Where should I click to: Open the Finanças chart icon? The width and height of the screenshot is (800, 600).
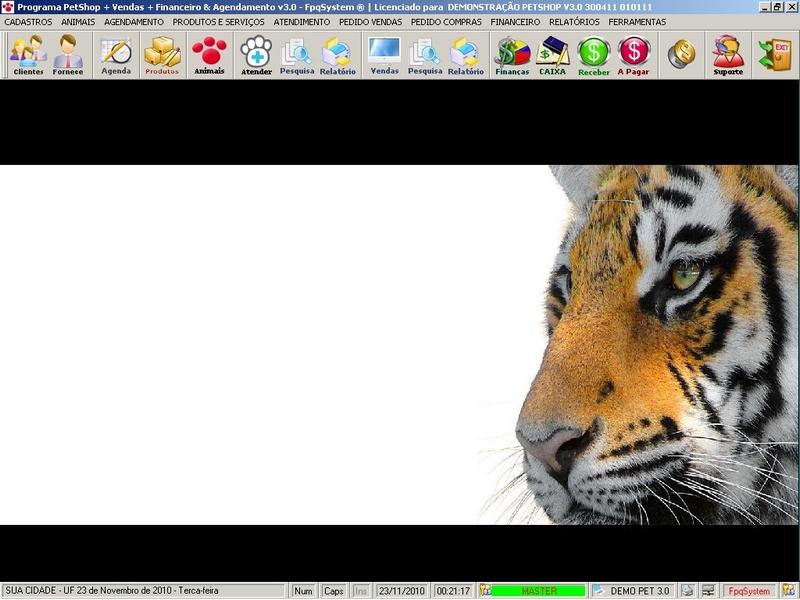(512, 55)
